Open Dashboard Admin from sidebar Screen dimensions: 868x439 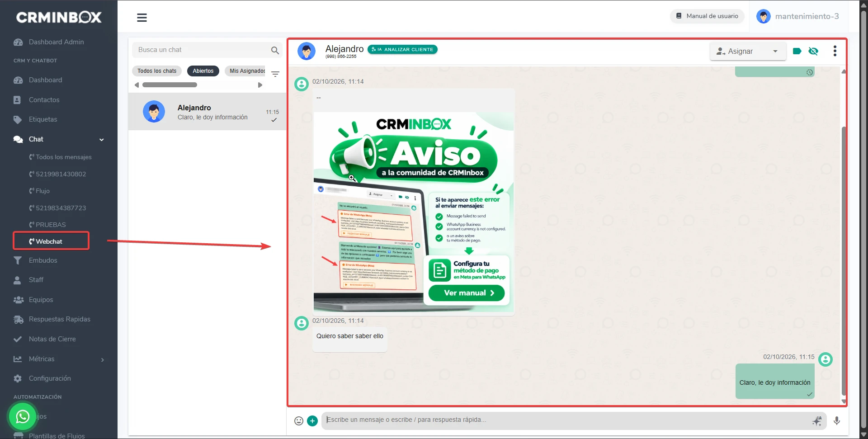(49, 42)
